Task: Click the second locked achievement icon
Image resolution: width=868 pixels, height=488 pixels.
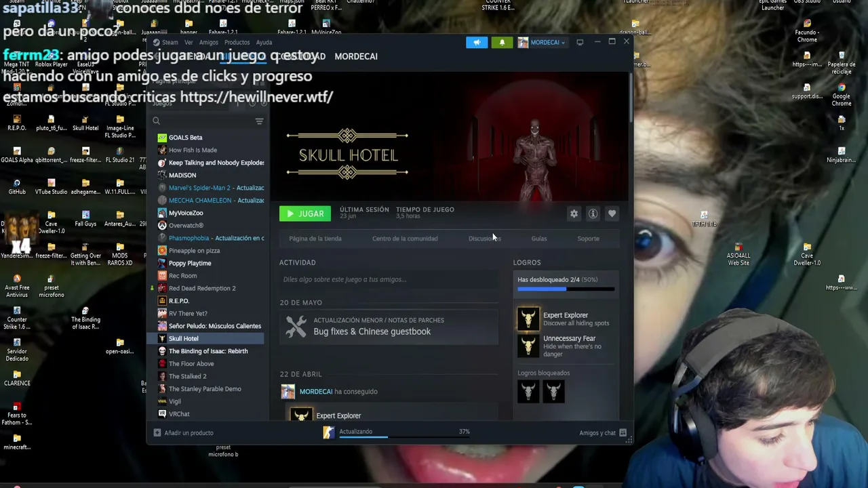Action: (553, 391)
